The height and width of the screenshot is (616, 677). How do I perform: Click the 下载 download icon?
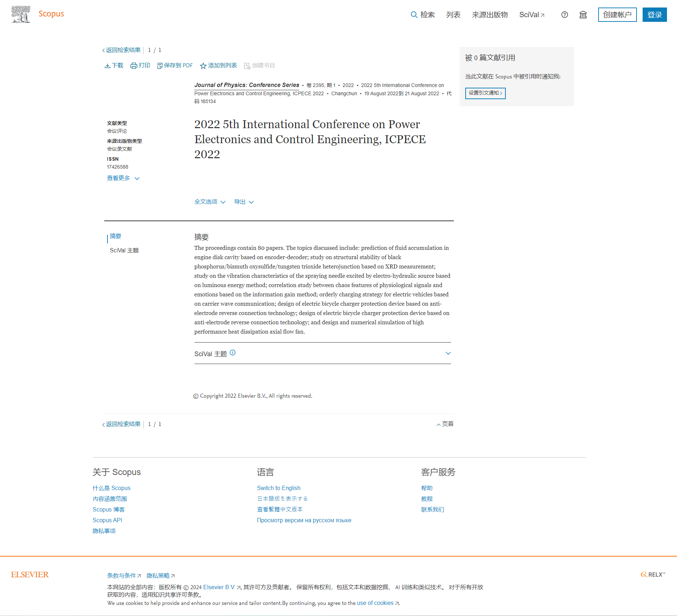tap(107, 66)
